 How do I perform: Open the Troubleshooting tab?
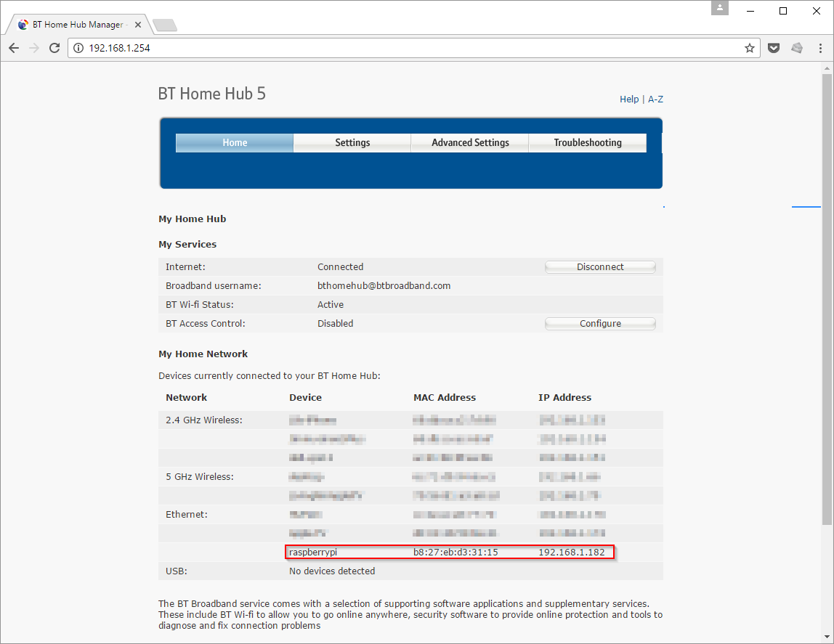[x=588, y=142]
